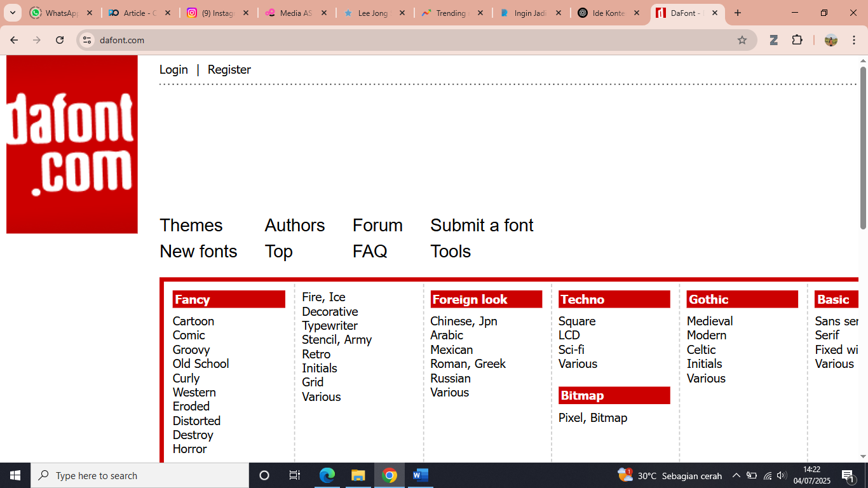
Task: Open Cortana circle icon on taskbar
Action: (x=264, y=475)
